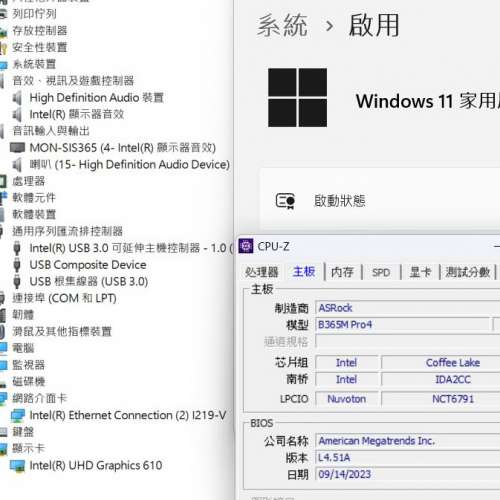The height and width of the screenshot is (500, 500).
Task: Select the 軟體元件 tree node
Action: coord(34,198)
